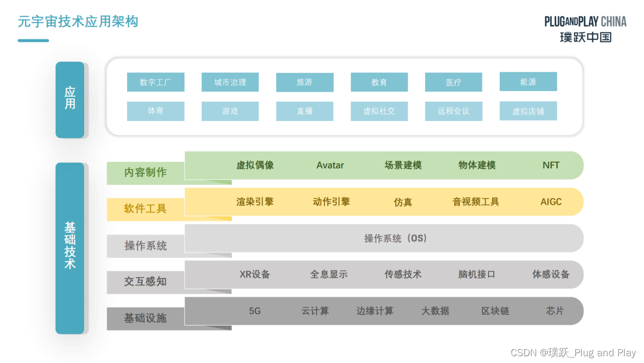This screenshot has width=644, height=363.
Task: Click the NFT item
Action: tap(551, 166)
